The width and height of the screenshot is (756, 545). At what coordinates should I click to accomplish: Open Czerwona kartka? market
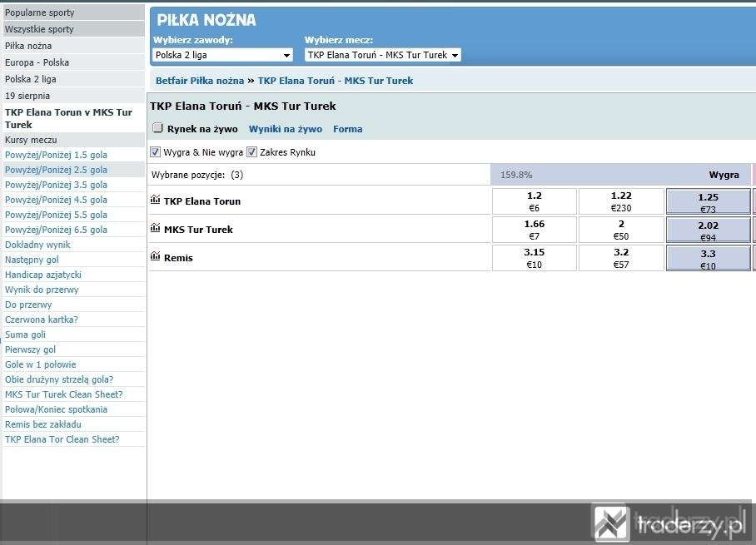click(42, 320)
